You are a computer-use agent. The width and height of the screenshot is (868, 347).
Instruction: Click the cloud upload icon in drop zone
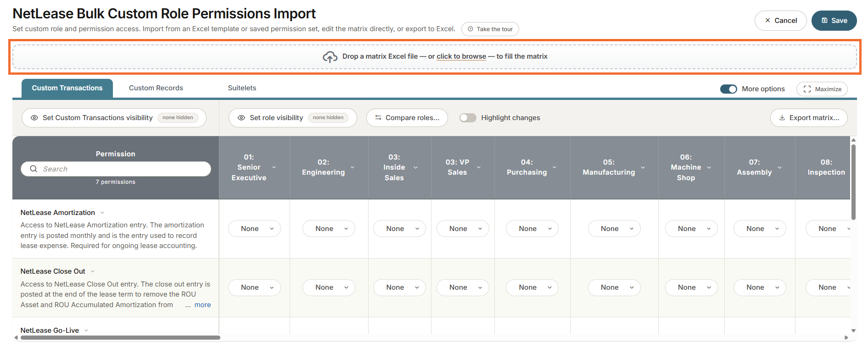[330, 57]
